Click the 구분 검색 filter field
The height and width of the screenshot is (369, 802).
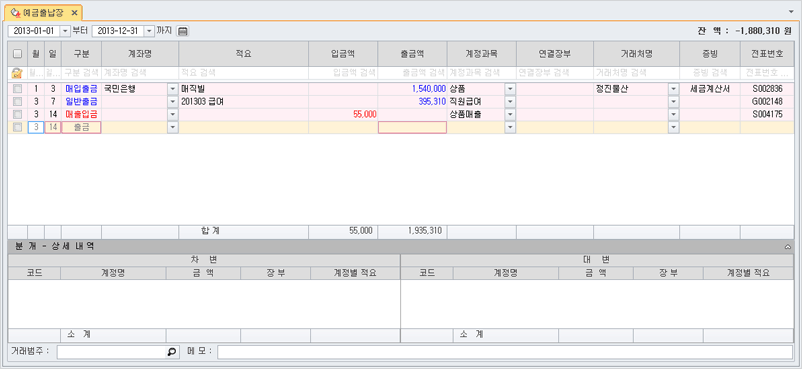81,73
